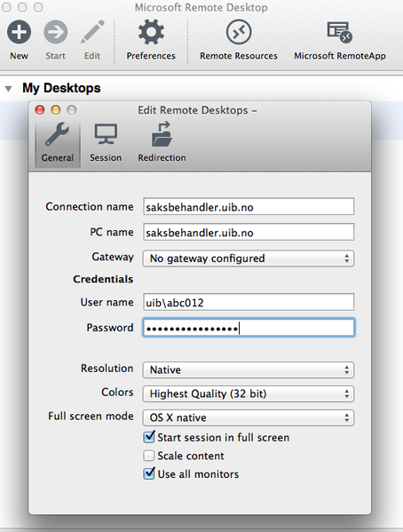Click the Password field

coord(249,328)
